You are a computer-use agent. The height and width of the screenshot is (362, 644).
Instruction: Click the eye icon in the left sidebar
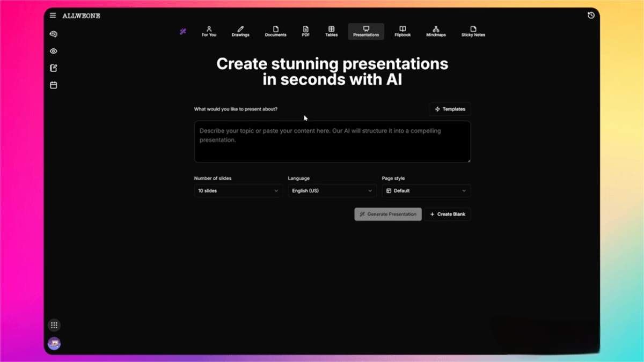click(x=53, y=51)
